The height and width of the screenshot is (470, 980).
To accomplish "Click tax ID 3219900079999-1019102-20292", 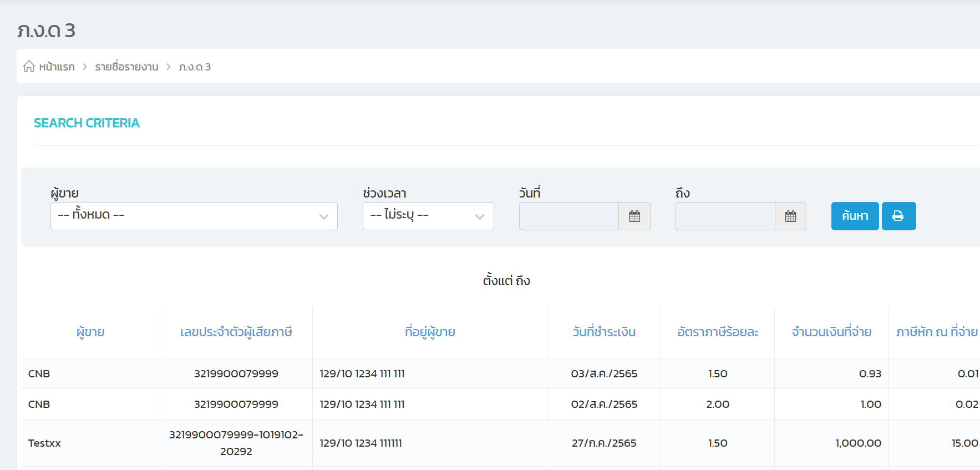I will pyautogui.click(x=236, y=443).
